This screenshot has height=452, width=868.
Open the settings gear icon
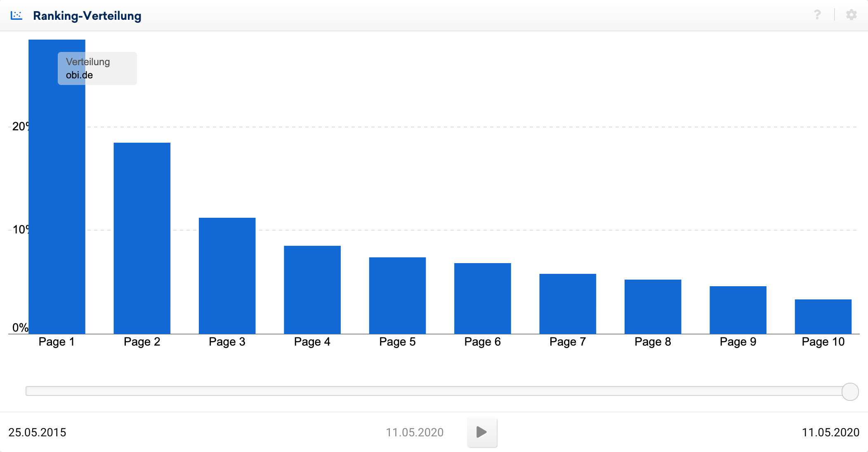coord(851,15)
